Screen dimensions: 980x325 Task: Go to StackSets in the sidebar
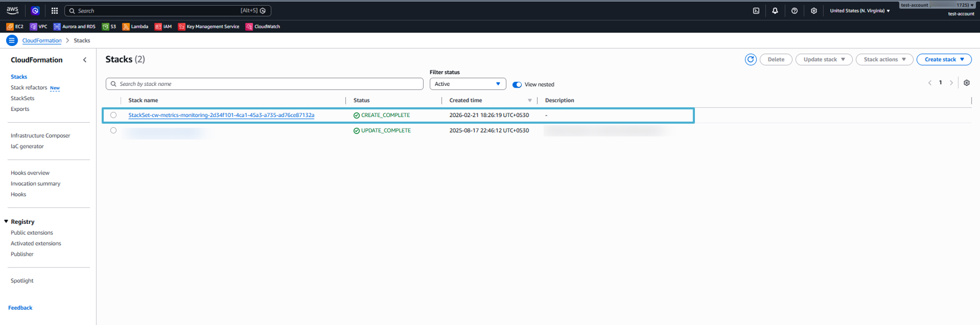click(23, 98)
